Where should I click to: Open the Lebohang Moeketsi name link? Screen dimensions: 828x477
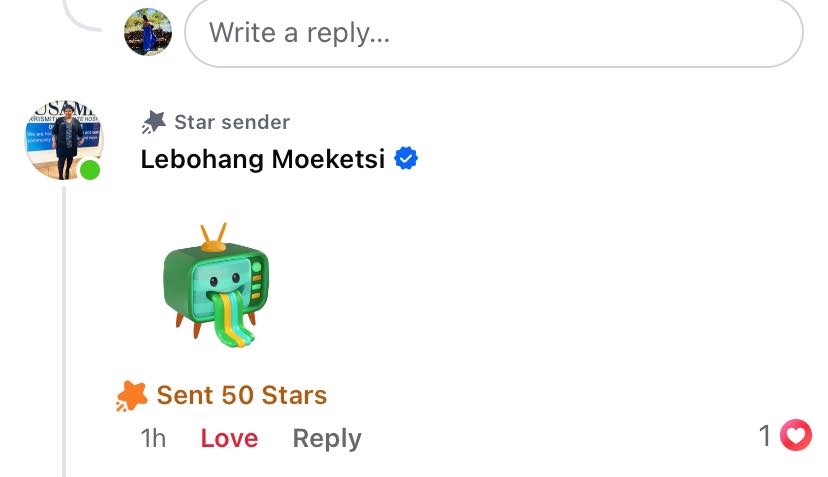263,159
